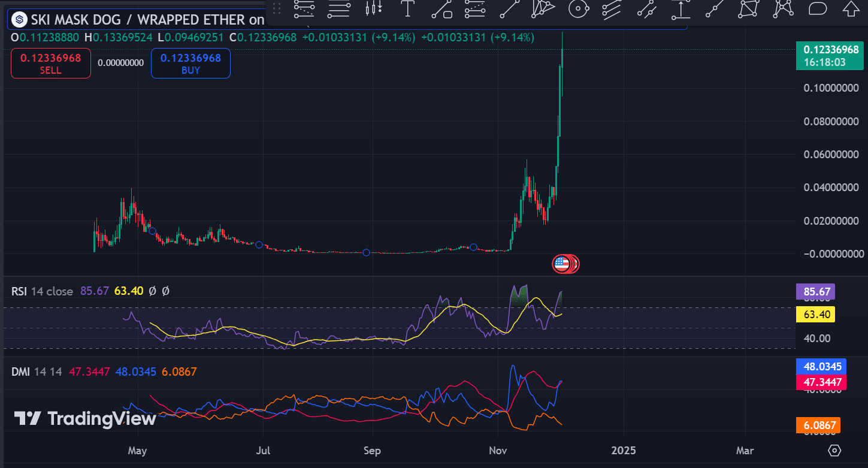
Task: Click the red SELL button at 0.12336968
Action: [51, 63]
